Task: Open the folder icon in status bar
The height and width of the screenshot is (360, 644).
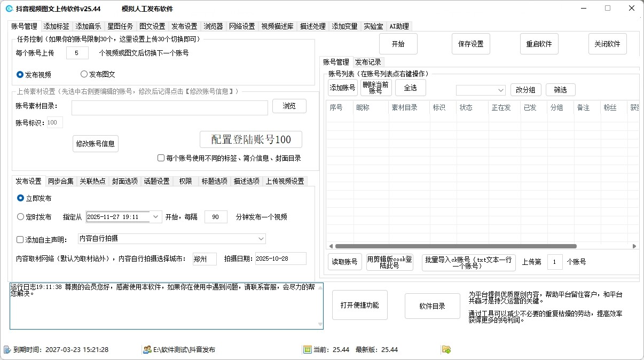Action: [x=446, y=349]
